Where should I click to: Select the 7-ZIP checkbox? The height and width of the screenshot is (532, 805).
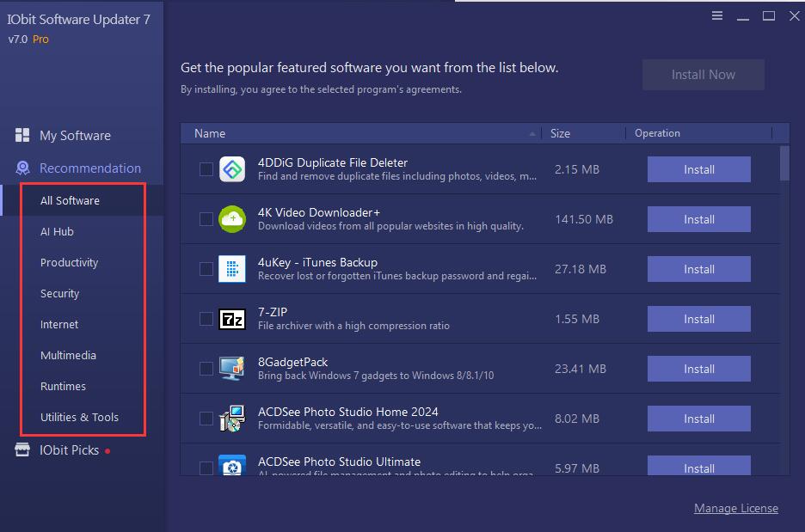pos(206,319)
